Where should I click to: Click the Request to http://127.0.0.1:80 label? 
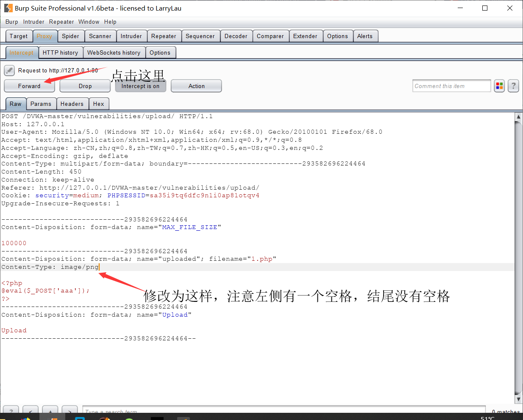pos(58,70)
